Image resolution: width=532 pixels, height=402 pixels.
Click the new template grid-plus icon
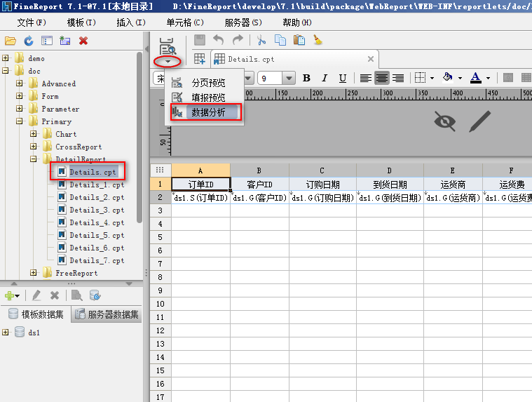(x=200, y=59)
